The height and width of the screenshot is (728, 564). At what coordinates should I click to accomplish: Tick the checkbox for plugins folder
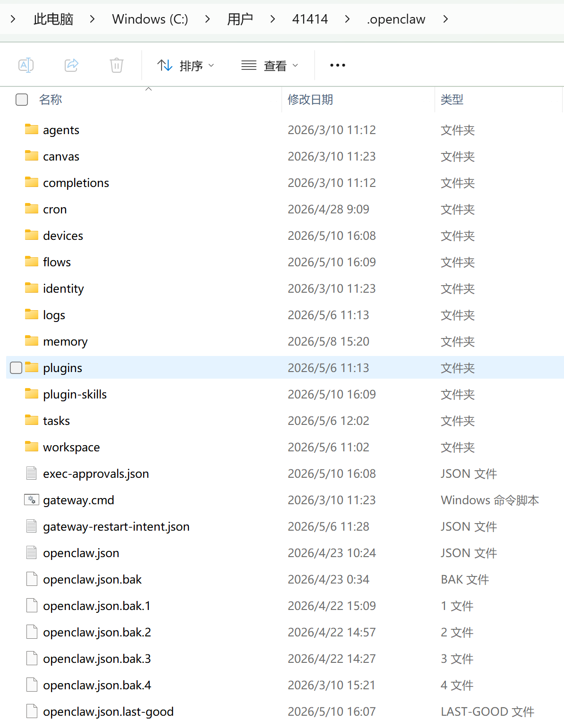16,367
